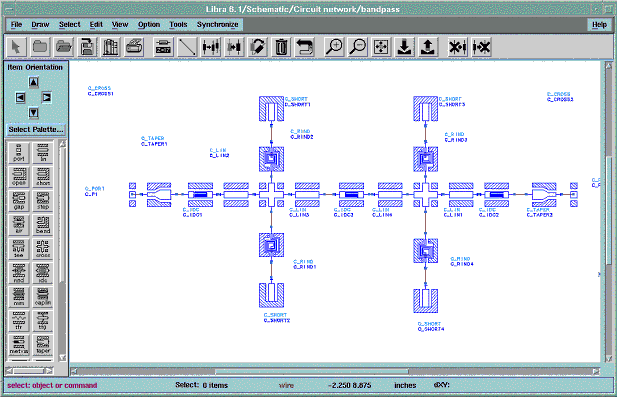Screen dimensions: 617x397
Task: Pick the cross element from palette
Action: tap(42, 249)
